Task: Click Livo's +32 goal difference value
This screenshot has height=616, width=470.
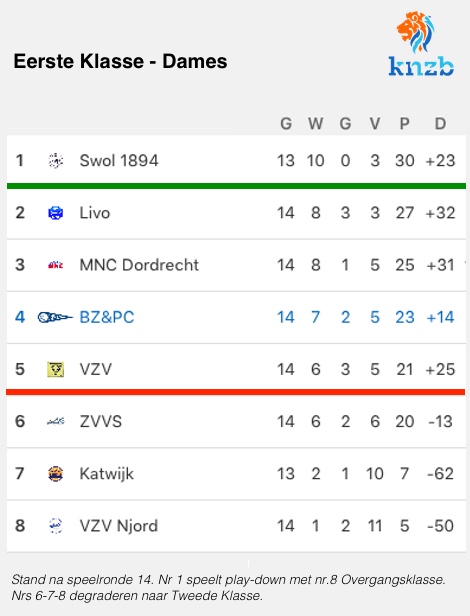Action: pyautogui.click(x=440, y=213)
